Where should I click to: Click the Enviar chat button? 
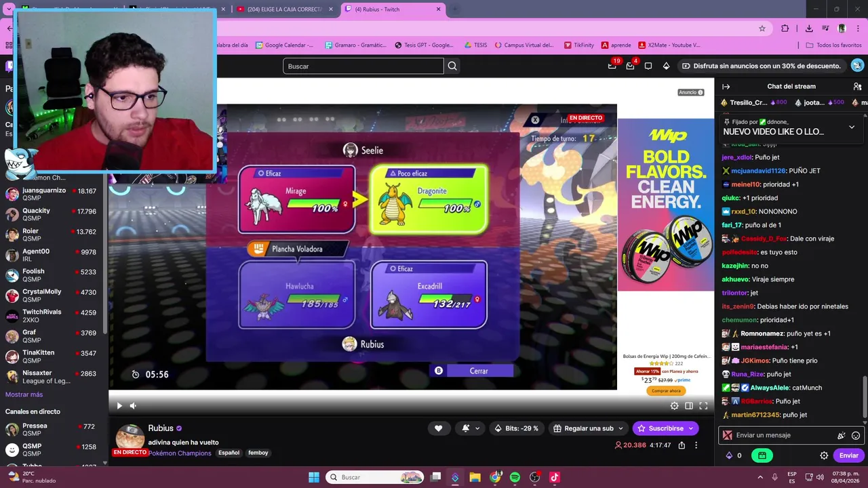tap(848, 455)
